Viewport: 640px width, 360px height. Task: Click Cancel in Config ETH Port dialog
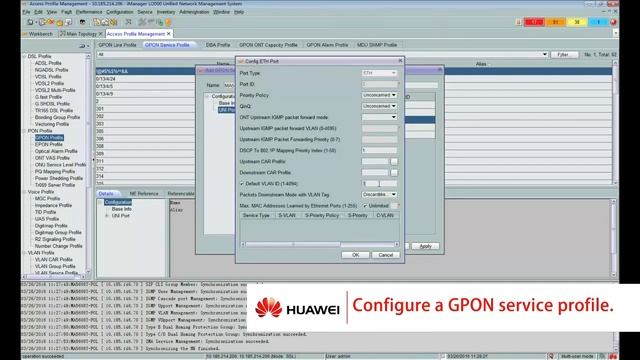385,255
